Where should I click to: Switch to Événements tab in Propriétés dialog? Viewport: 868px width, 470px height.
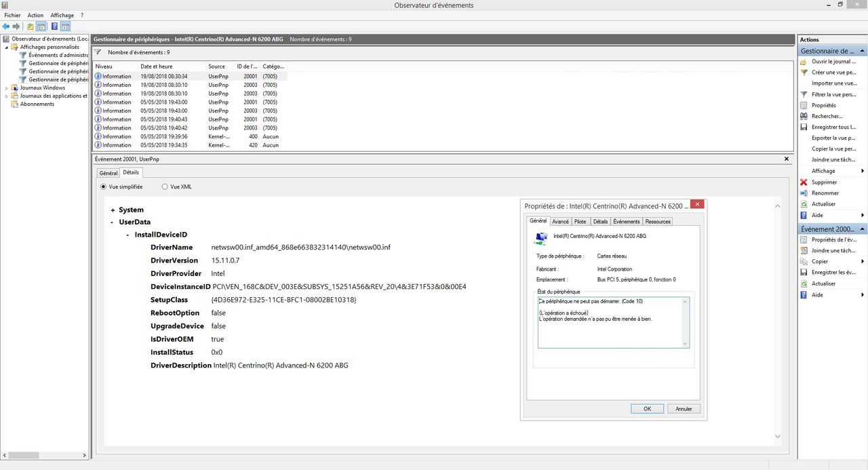[x=626, y=221]
